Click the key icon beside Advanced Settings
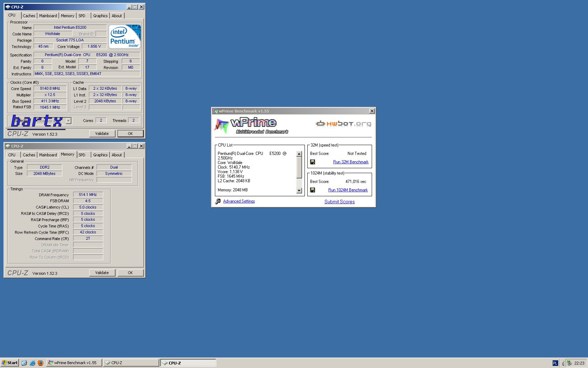The height and width of the screenshot is (368, 588). (218, 202)
